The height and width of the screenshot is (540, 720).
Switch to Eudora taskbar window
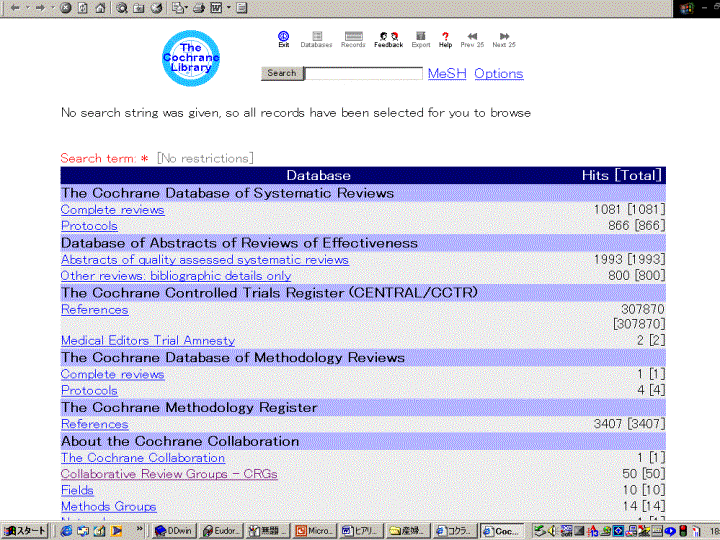[221, 531]
